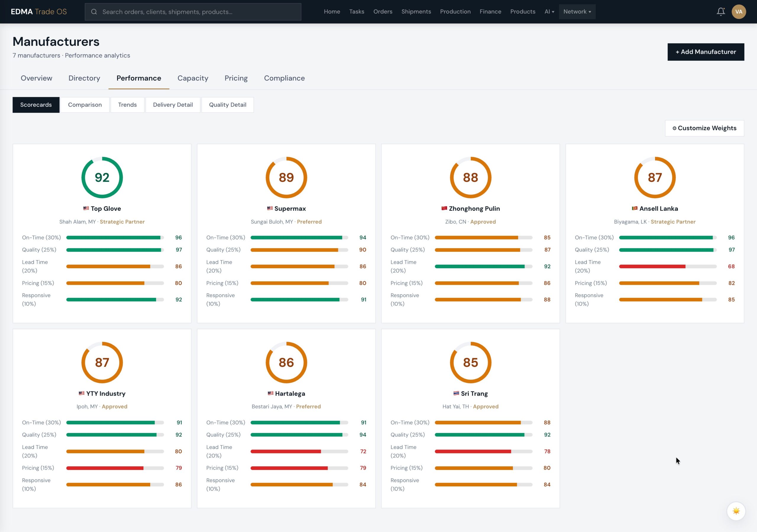
Task: Open the Ansell Lanka manufacturer name
Action: 659,208
